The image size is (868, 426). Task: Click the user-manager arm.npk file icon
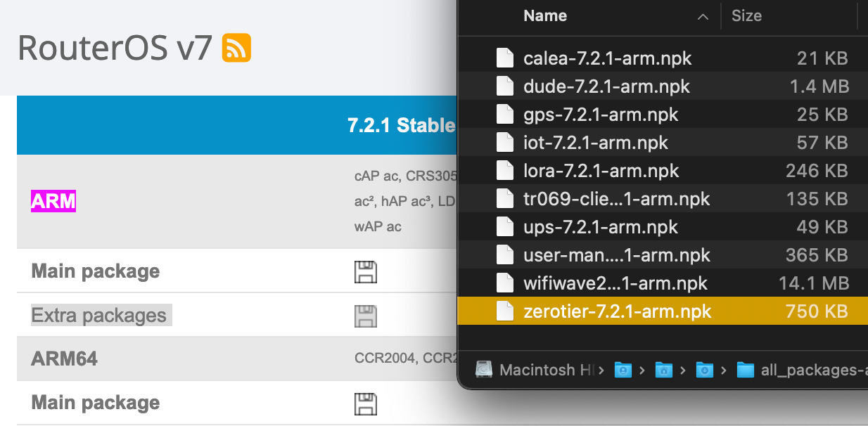pyautogui.click(x=504, y=255)
